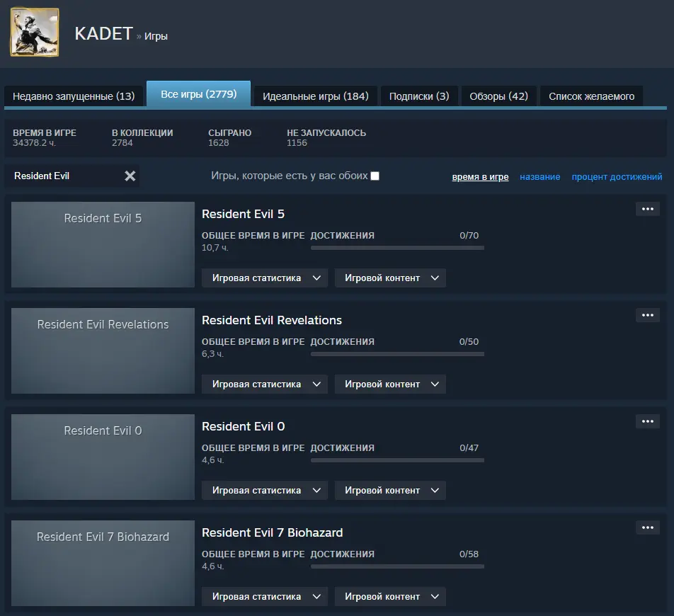Open the Обзоры (42) tab
674x616 pixels.
(x=498, y=96)
